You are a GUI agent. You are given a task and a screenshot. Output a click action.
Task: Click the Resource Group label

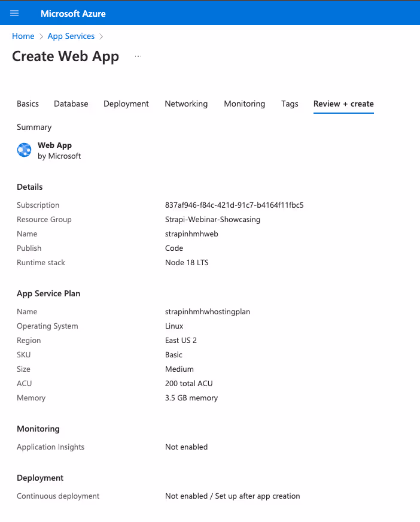44,219
